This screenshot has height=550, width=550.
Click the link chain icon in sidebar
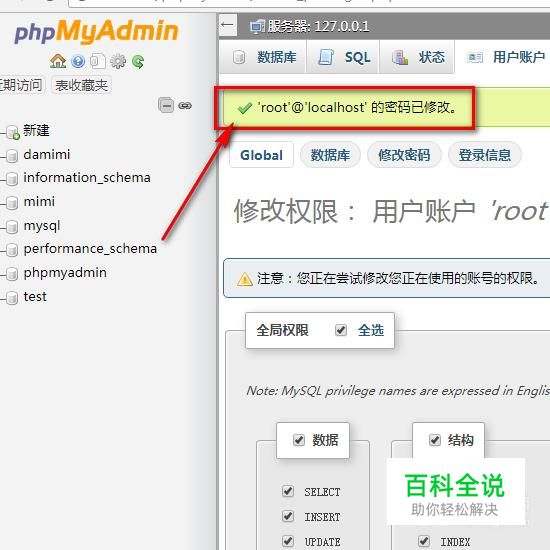(x=185, y=105)
